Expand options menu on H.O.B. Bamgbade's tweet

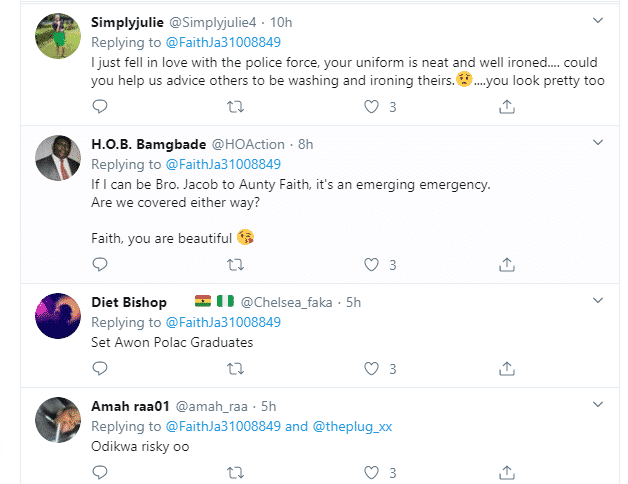point(598,143)
